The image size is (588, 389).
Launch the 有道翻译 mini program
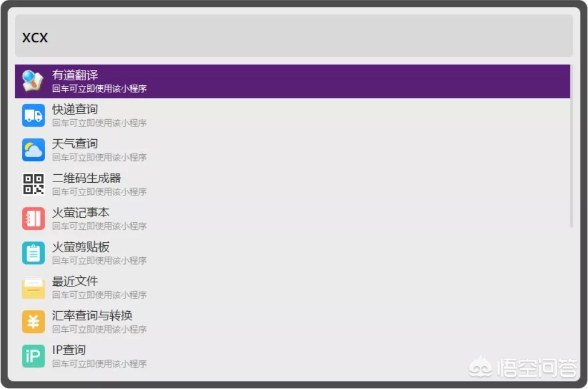pyautogui.click(x=172, y=81)
